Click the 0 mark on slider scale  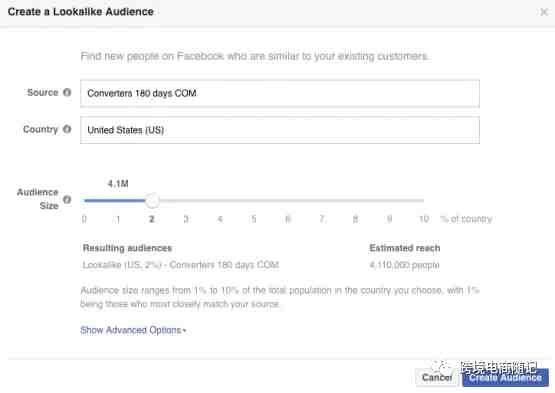click(84, 219)
